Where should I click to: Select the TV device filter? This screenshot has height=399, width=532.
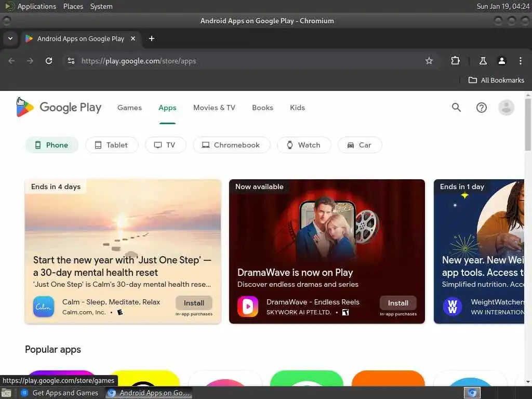pos(165,145)
